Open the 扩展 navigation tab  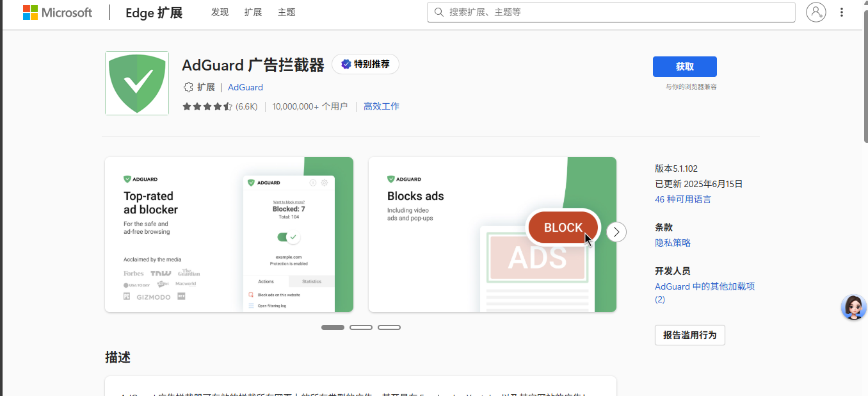(253, 12)
